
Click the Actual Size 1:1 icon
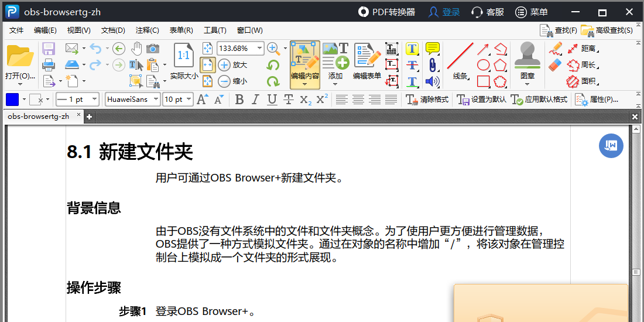click(184, 56)
